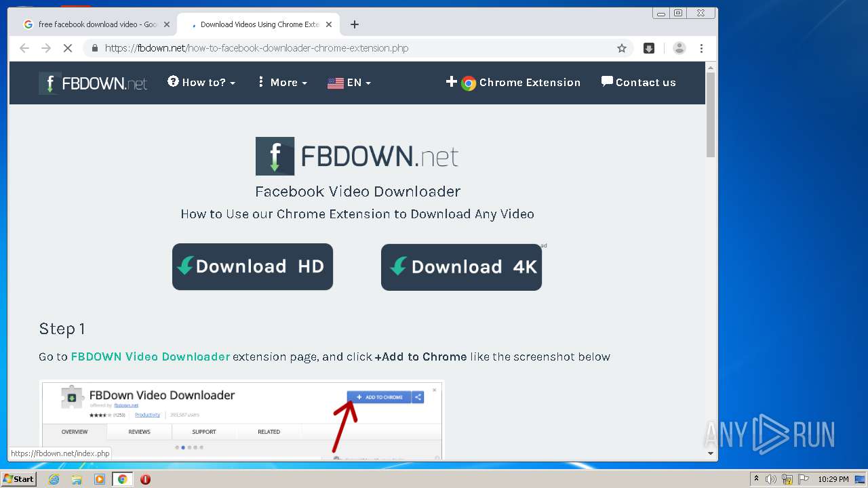Maximize the Chrome window

[678, 13]
